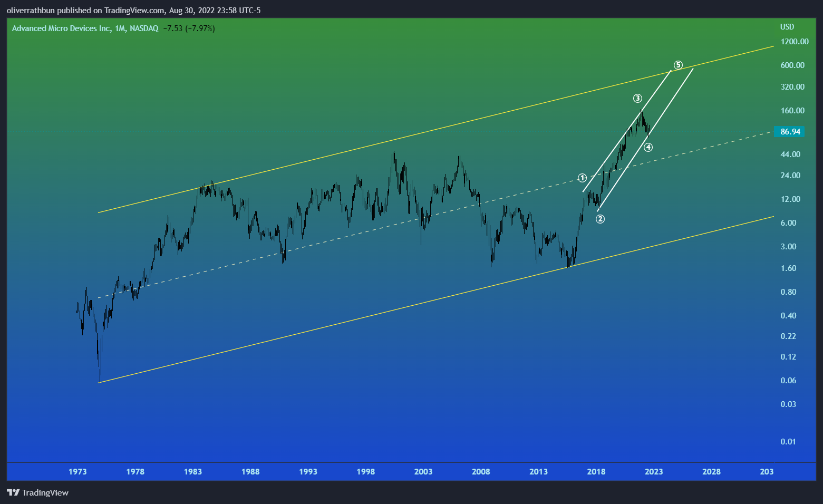The height and width of the screenshot is (504, 823).
Task: Click the 600.00 price axis label
Action: click(x=792, y=65)
